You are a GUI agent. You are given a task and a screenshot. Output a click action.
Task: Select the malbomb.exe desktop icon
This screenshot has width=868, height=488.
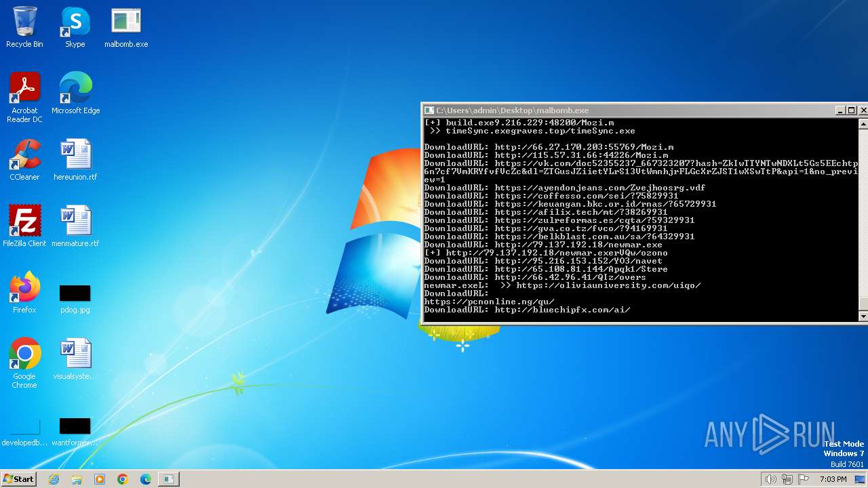click(x=126, y=27)
